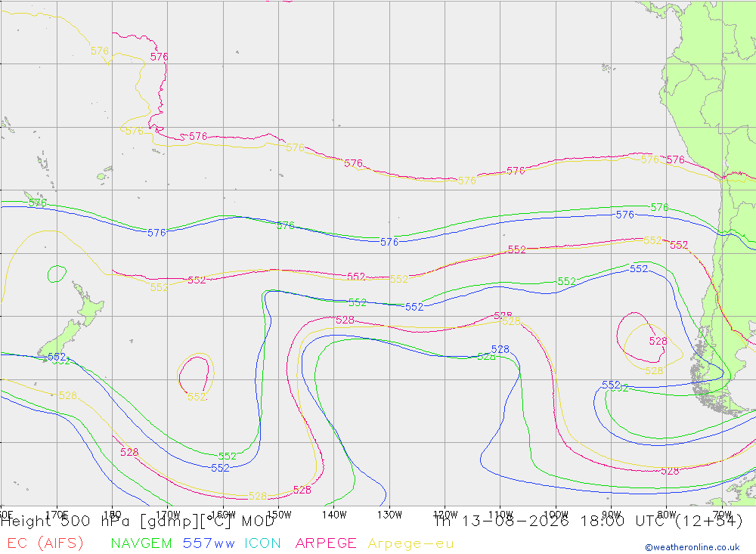Click the 70W longitude axis label
The width and height of the screenshot is (756, 554).
pyautogui.click(x=722, y=515)
